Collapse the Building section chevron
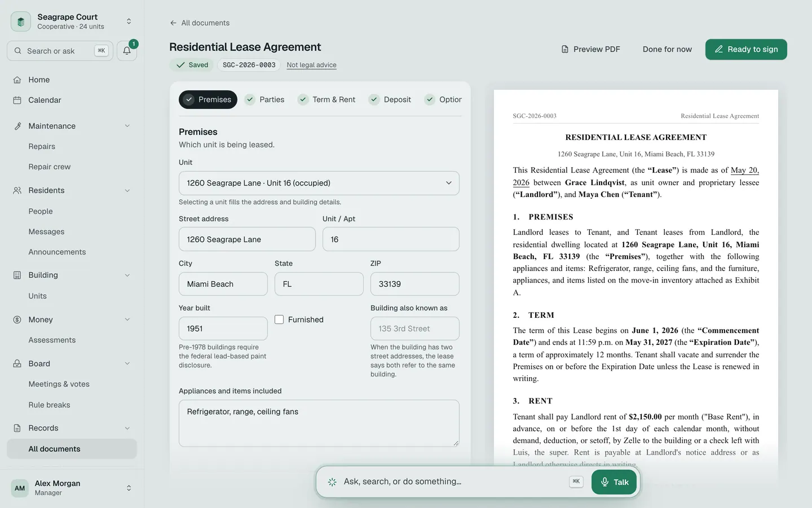This screenshot has height=508, width=812. pos(127,275)
